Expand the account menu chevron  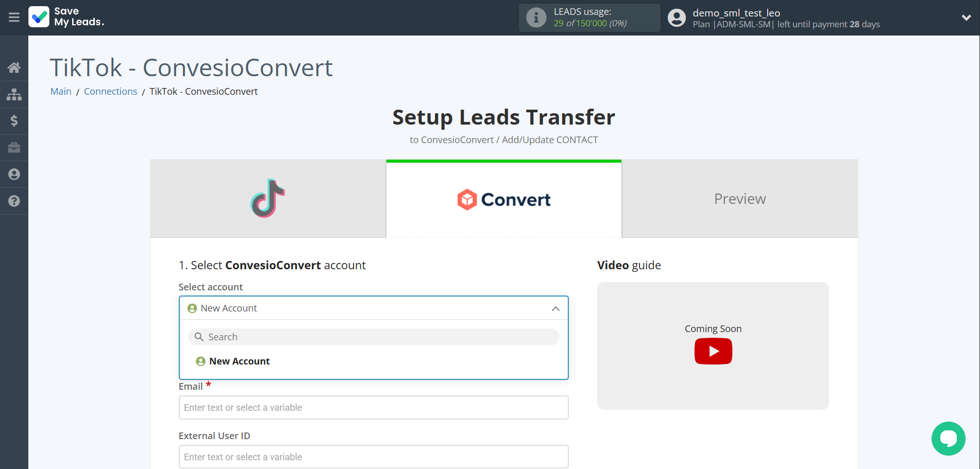[966, 18]
